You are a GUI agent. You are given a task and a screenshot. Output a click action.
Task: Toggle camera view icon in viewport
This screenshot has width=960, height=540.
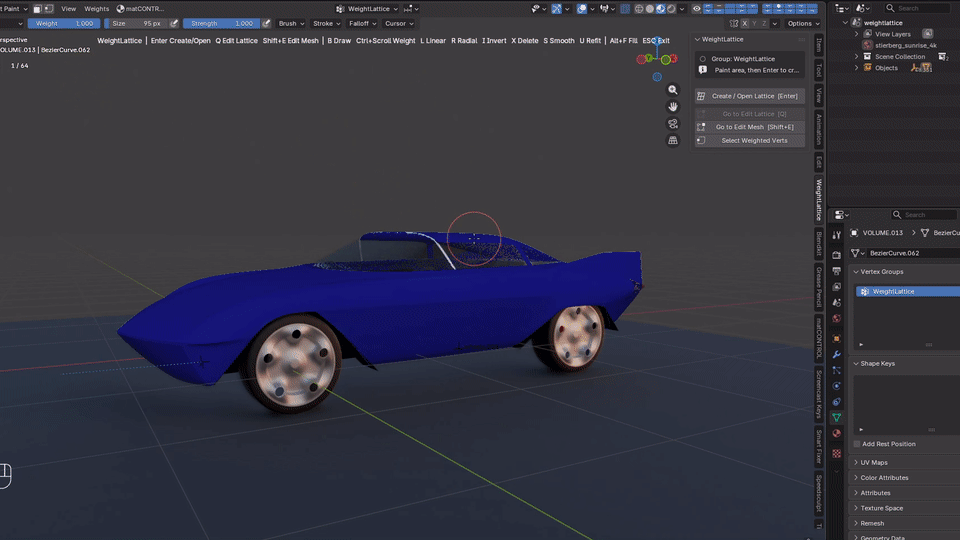click(x=673, y=124)
